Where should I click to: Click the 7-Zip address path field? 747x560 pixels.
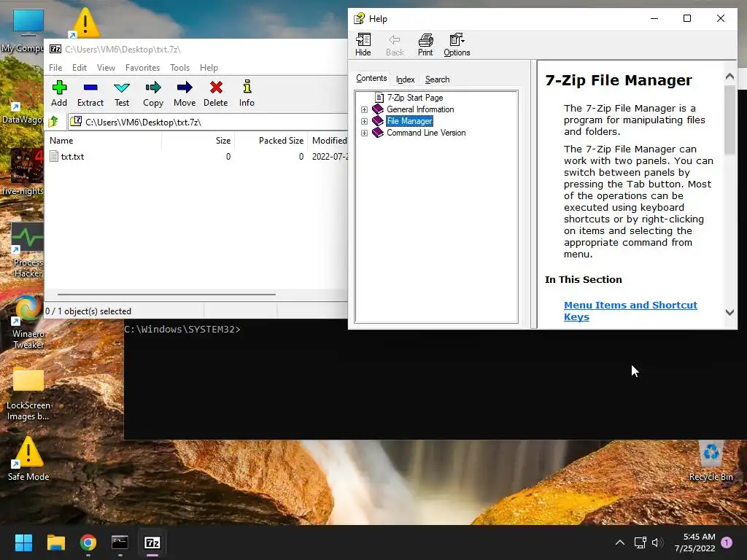click(x=208, y=122)
